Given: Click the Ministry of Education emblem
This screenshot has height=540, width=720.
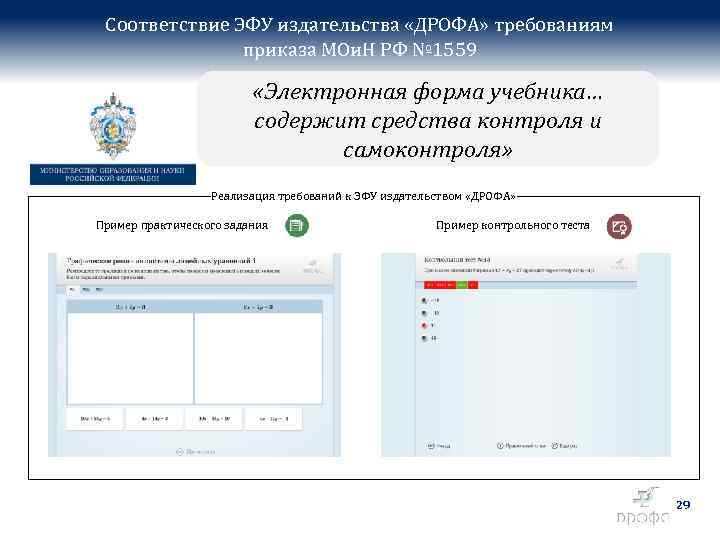Looking at the screenshot, I should coord(112,125).
